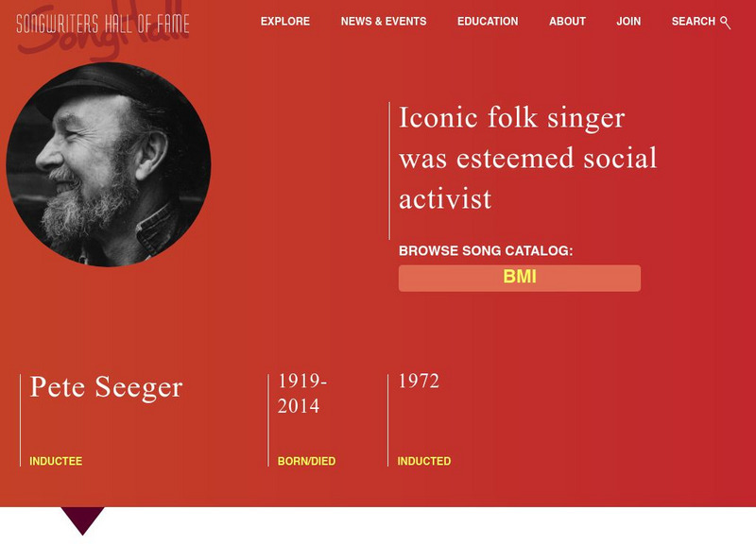Image resolution: width=756 pixels, height=544 pixels.
Task: Open the JOIN menu
Action: tap(629, 21)
